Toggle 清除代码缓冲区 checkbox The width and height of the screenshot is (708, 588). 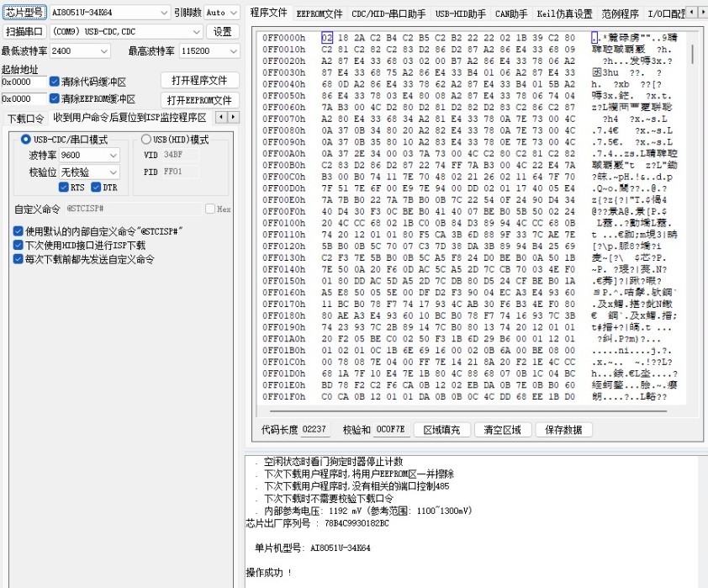[x=55, y=82]
